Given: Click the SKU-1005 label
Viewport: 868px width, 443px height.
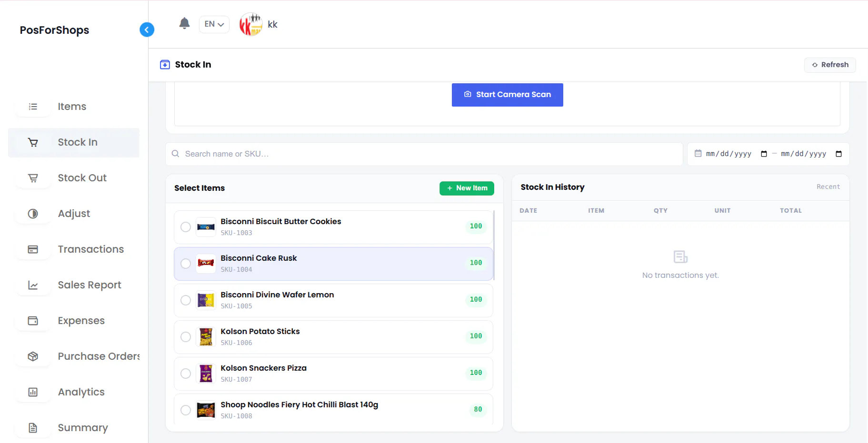Looking at the screenshot, I should pos(236,306).
